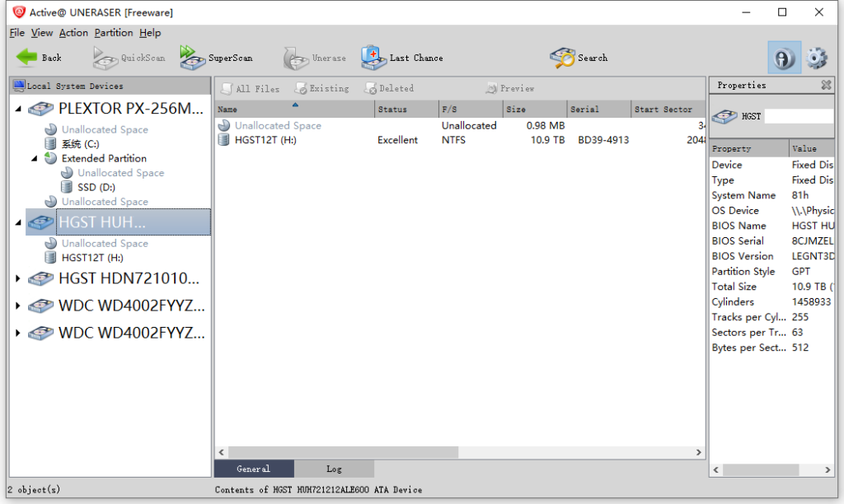Viewport: 844px width, 504px height.
Task: Select the Total Size property row
Action: tap(771, 287)
